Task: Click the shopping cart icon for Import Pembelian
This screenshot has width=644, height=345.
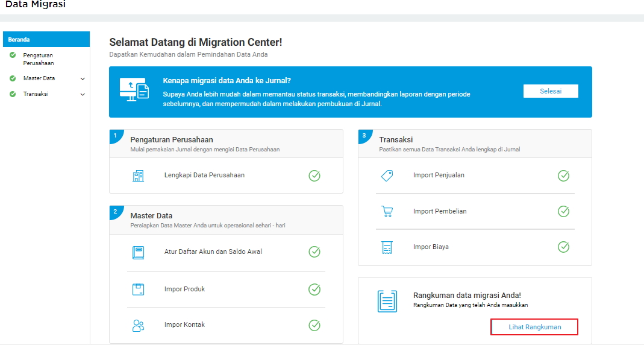Action: click(387, 211)
